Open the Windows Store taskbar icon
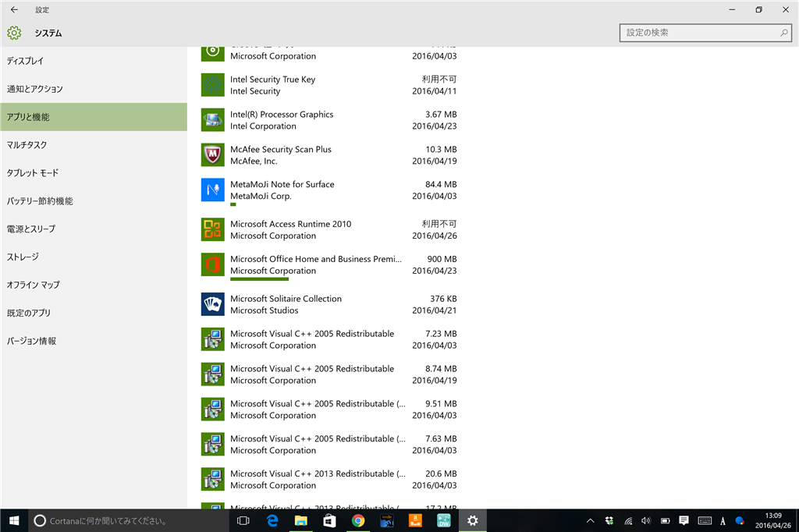Viewport: 799px width, 532px height. [x=329, y=521]
